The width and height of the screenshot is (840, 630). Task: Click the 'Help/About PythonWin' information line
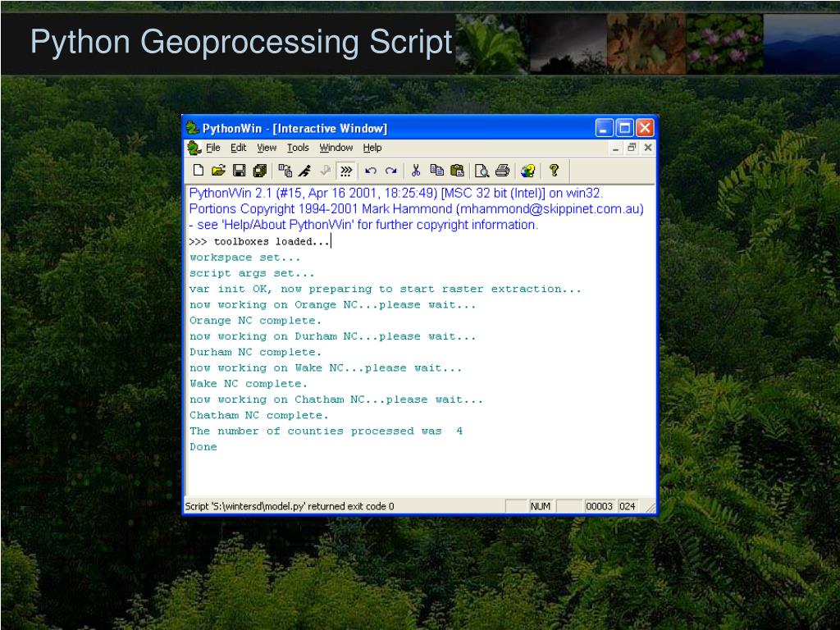click(363, 225)
